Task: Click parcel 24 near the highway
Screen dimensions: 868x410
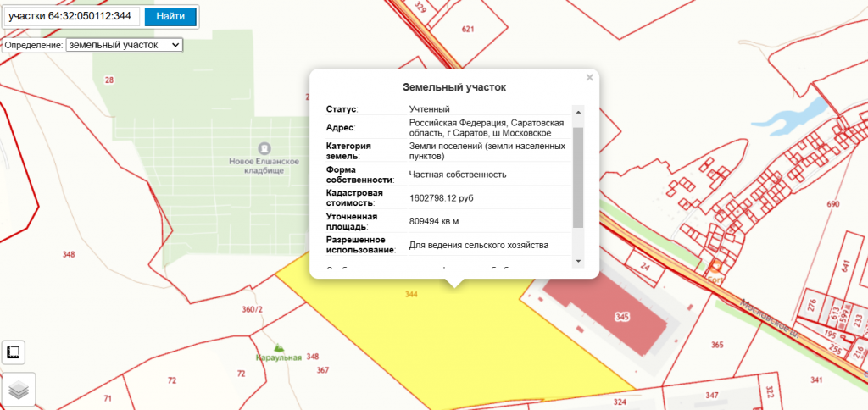Action: point(645,267)
